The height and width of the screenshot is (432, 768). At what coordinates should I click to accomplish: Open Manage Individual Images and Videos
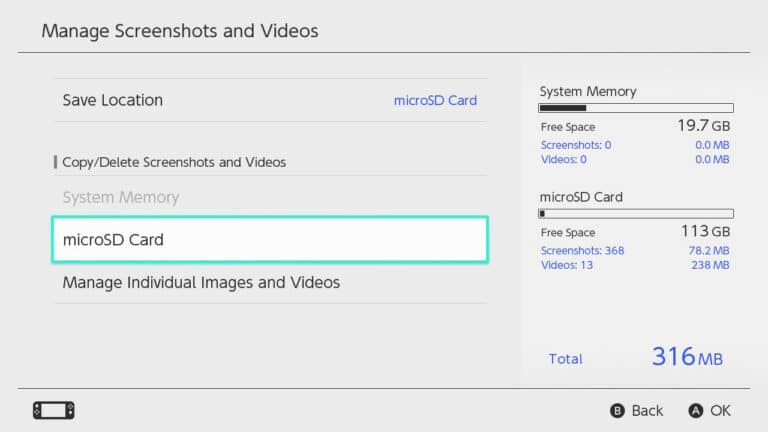point(270,283)
